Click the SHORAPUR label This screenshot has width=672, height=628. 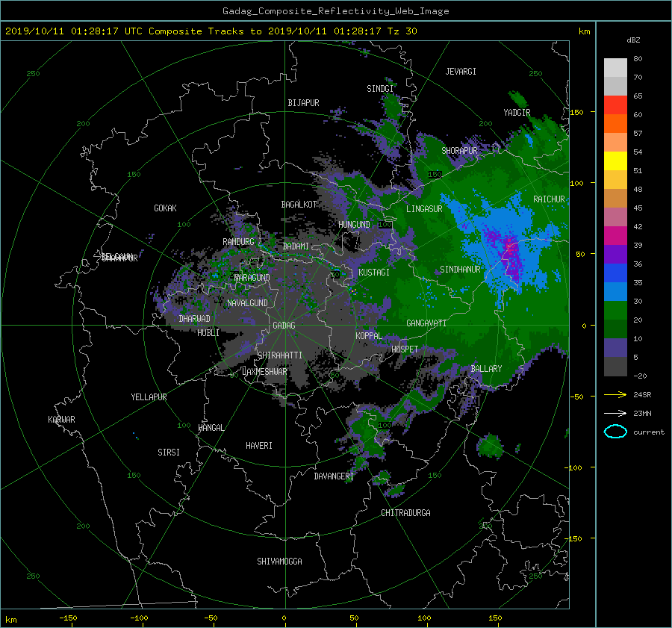[x=459, y=150]
